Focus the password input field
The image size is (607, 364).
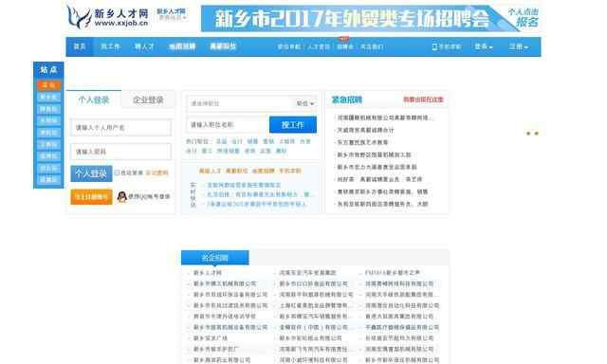point(120,152)
